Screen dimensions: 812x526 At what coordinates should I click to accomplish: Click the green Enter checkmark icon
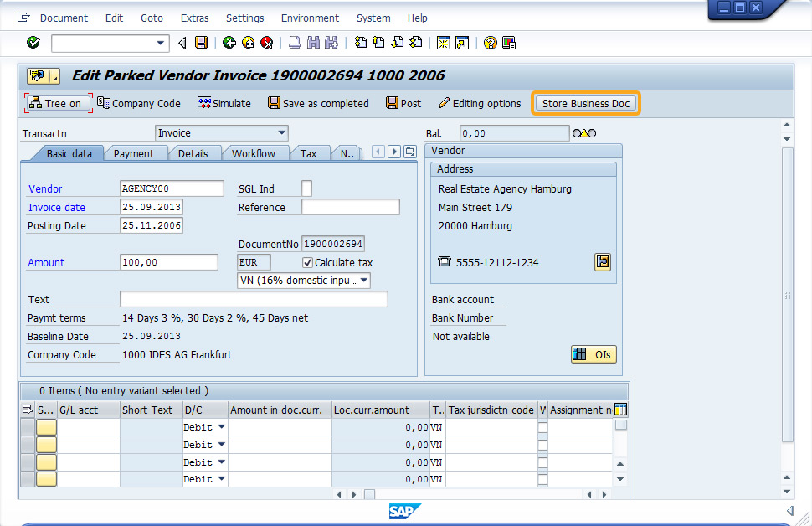[33, 43]
